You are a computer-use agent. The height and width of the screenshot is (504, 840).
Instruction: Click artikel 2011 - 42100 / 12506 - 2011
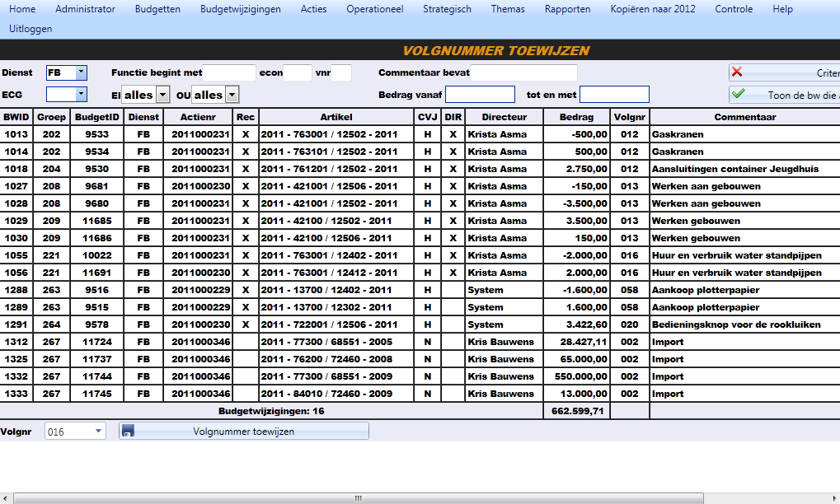[336, 237]
